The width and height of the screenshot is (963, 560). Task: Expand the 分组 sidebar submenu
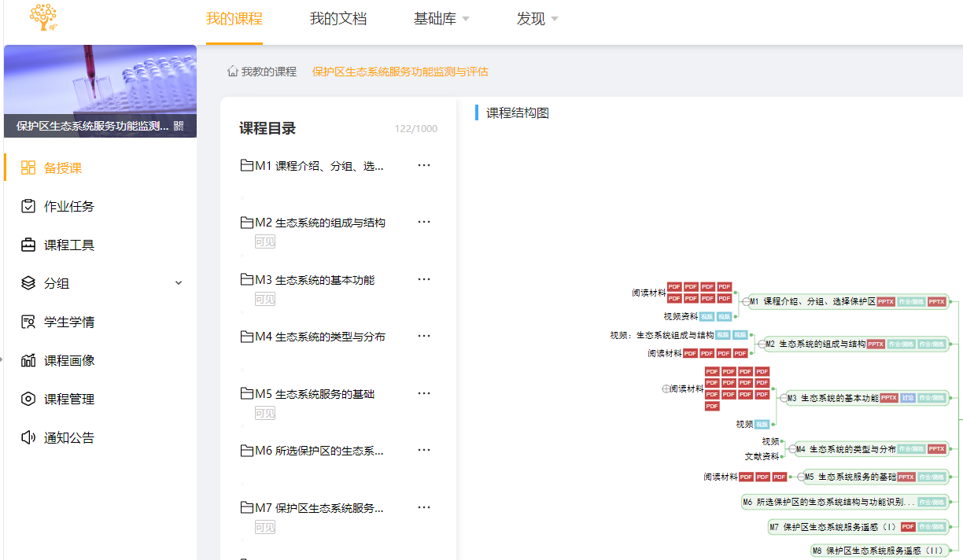179,283
